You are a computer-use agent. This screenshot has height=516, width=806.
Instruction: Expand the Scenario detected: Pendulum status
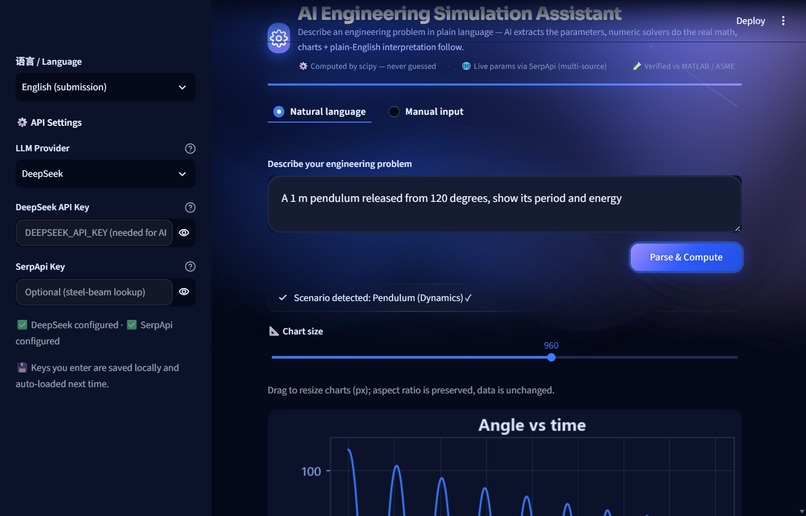click(504, 298)
